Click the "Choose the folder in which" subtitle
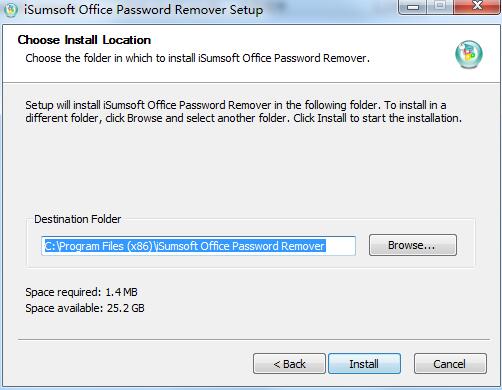This screenshot has width=502, height=390. (x=198, y=58)
